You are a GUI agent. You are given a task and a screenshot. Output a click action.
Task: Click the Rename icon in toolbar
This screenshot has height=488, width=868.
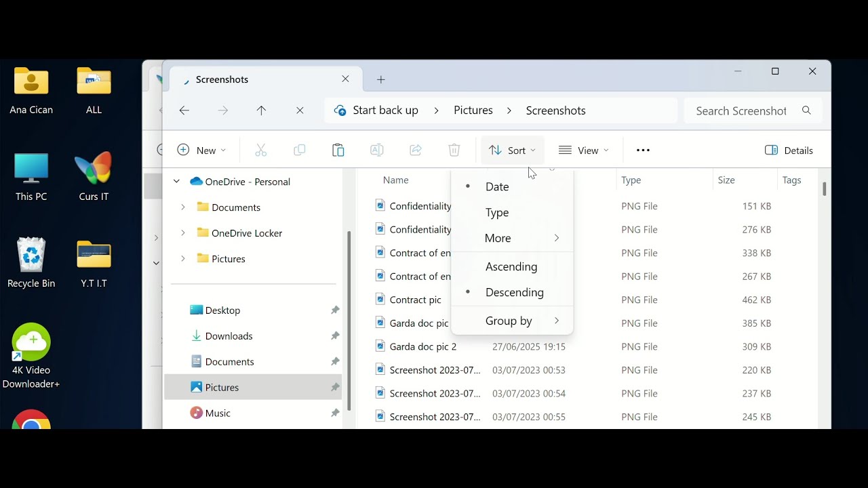tap(377, 150)
